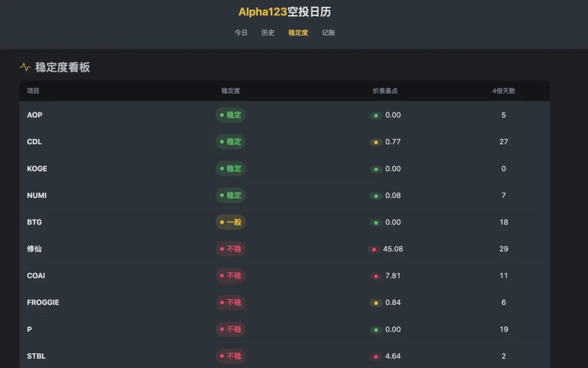The image size is (588, 368).
Task: Toggle the 不稳 badge on the STBL row
Action: (230, 356)
